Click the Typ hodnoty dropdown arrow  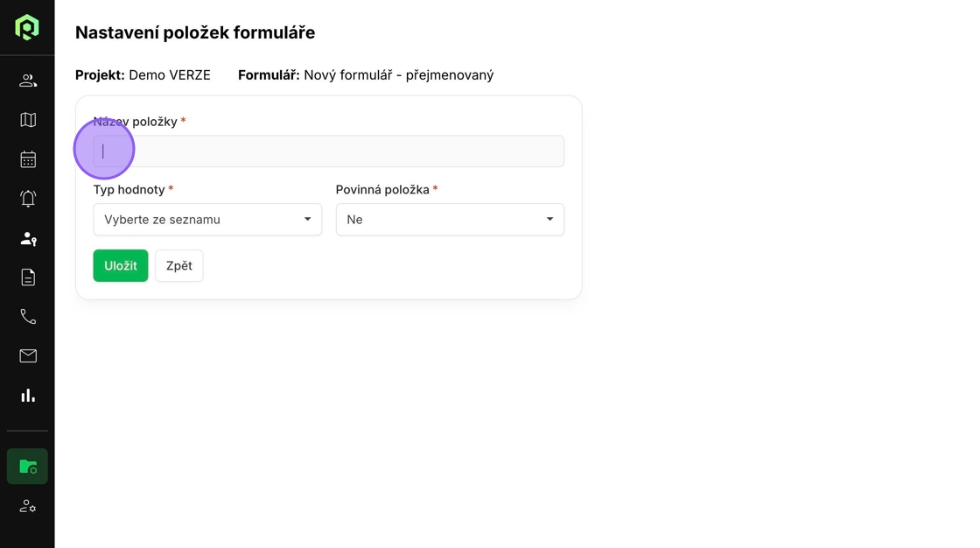coord(307,220)
